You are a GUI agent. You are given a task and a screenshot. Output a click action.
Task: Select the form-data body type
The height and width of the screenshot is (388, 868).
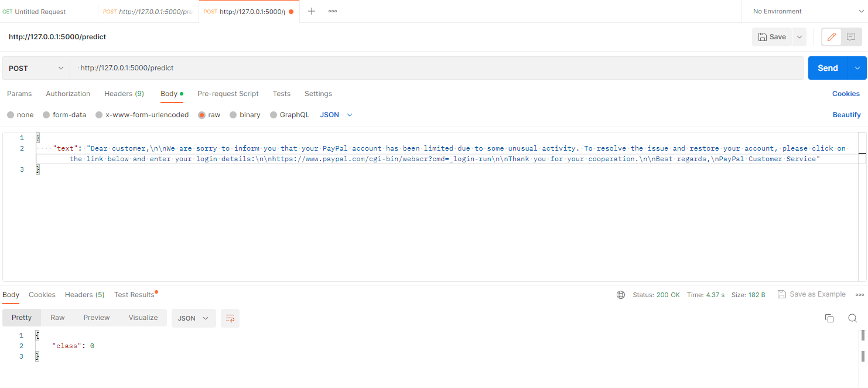point(64,114)
